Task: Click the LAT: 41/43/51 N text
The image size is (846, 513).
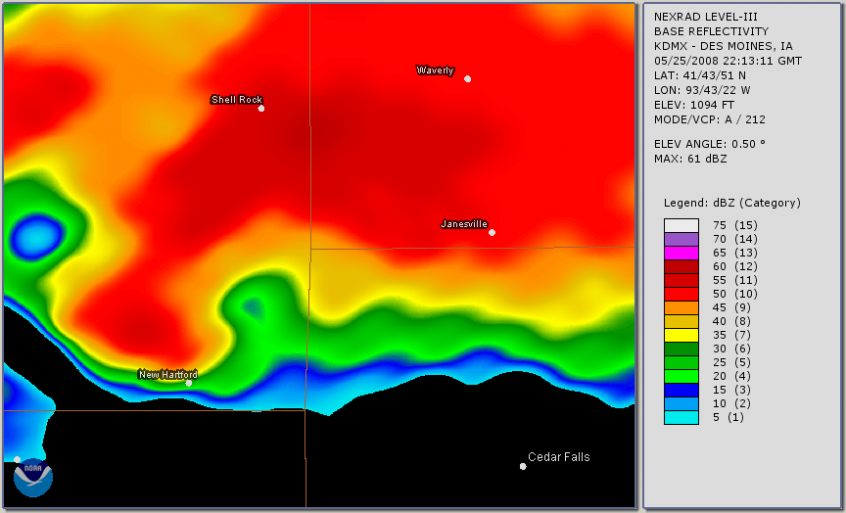Action: (x=700, y=76)
